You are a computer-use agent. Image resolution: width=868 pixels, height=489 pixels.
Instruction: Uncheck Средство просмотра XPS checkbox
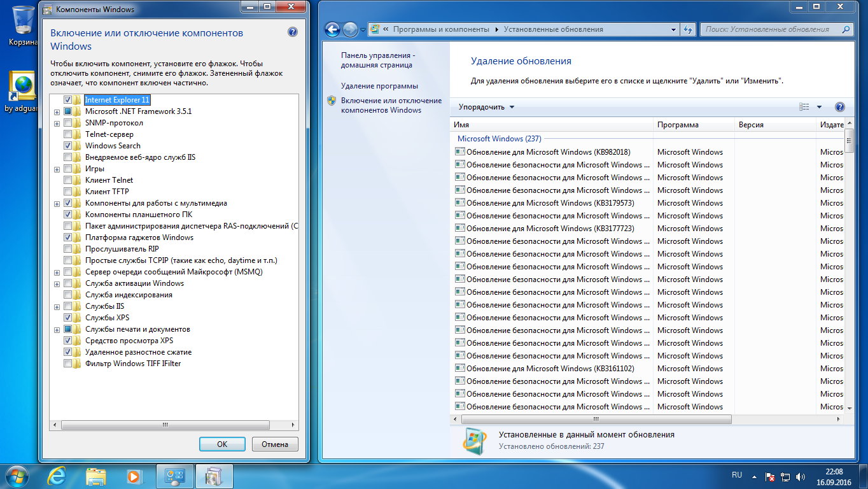click(67, 341)
